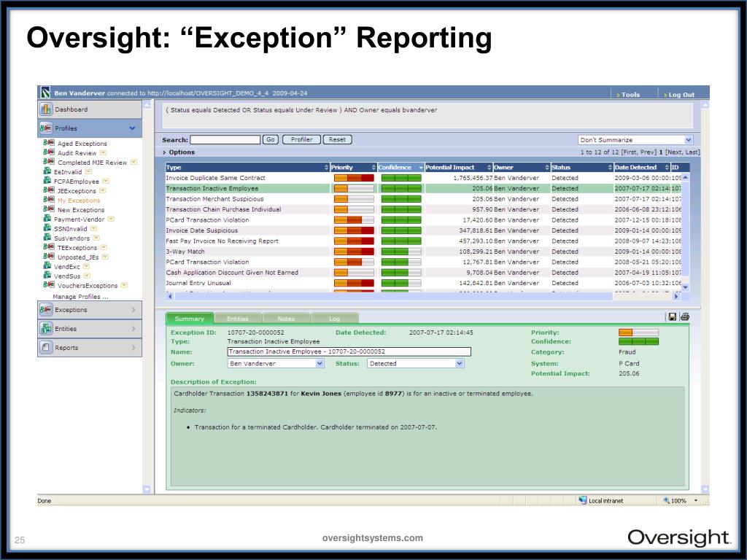Sort the table by Potential Impact column

[458, 167]
